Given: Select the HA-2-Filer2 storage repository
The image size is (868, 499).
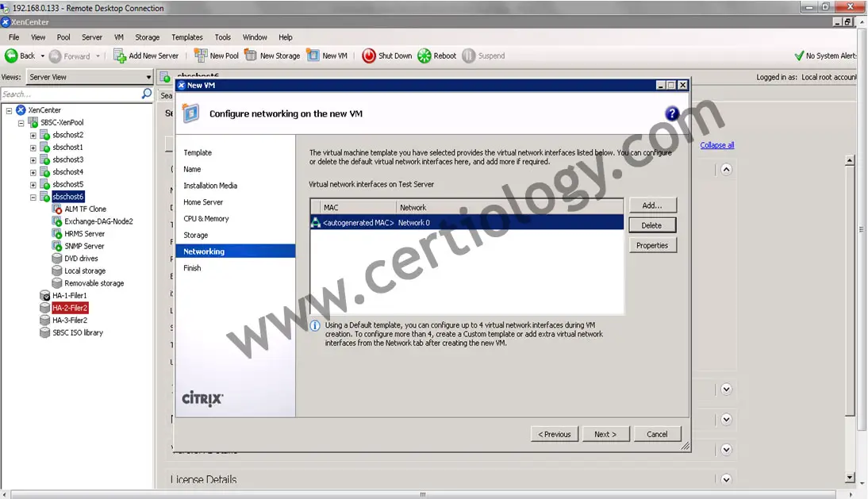Looking at the screenshot, I should pos(70,308).
